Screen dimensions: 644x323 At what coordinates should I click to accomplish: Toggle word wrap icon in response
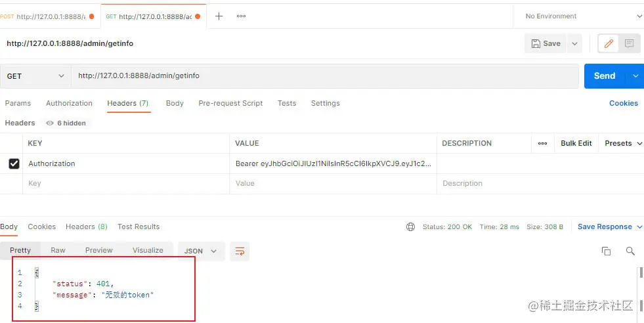click(x=240, y=251)
